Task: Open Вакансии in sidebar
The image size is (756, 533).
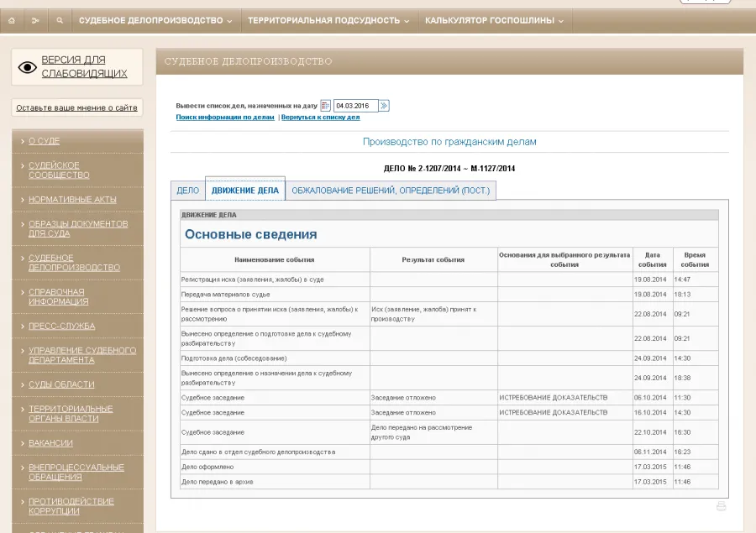Action: coord(50,443)
